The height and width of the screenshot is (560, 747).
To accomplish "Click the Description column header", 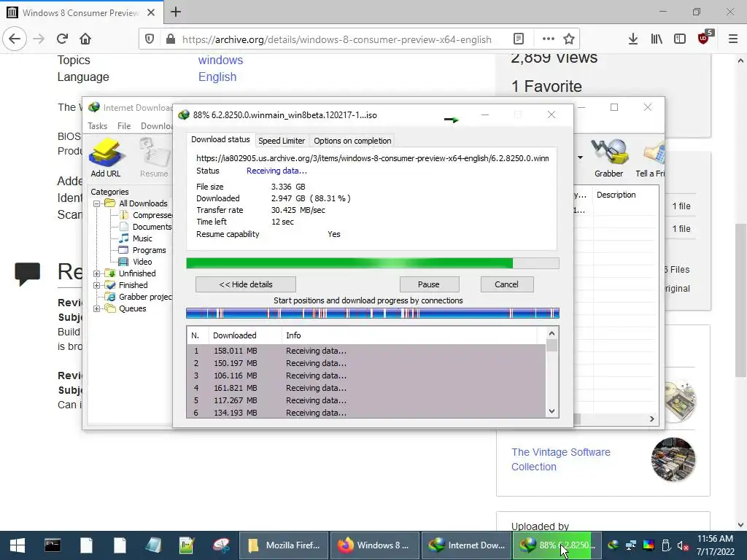I will 625,195.
